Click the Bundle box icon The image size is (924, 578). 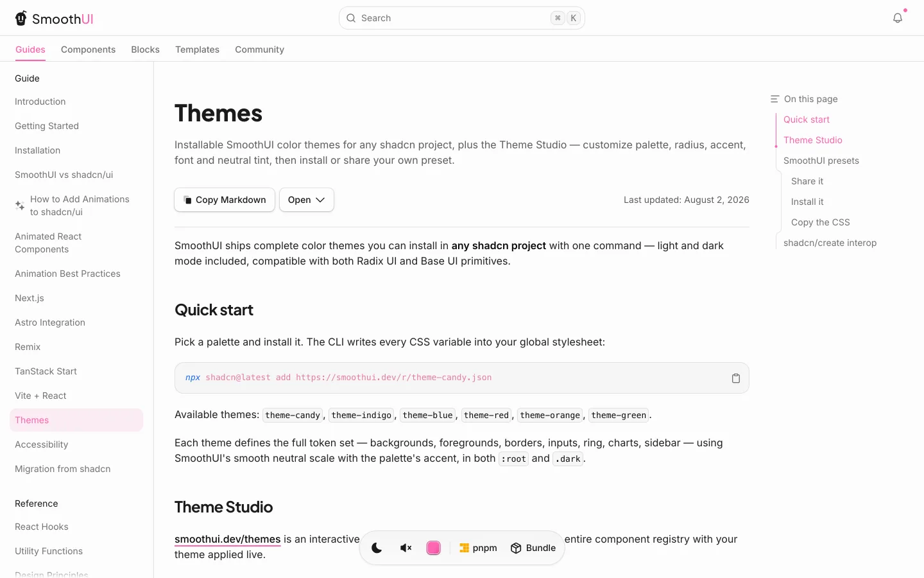tap(516, 548)
